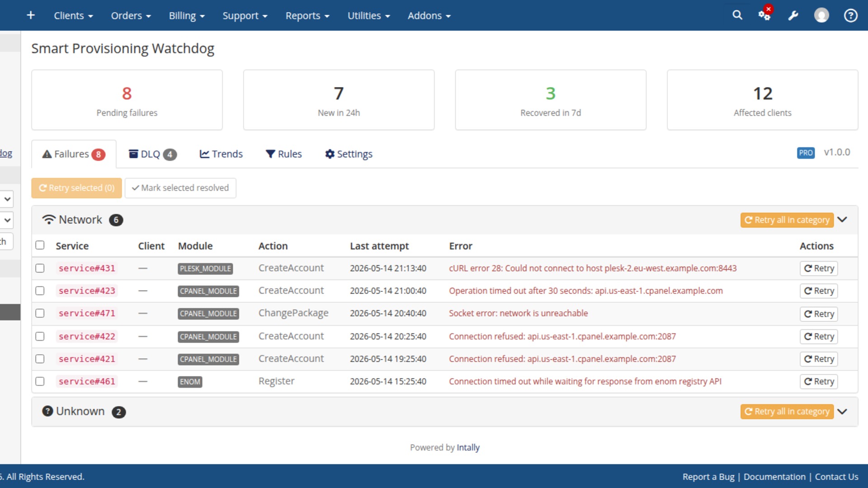Click the Unknown count badge 2
Screen dimensions: 868x488
click(119, 412)
